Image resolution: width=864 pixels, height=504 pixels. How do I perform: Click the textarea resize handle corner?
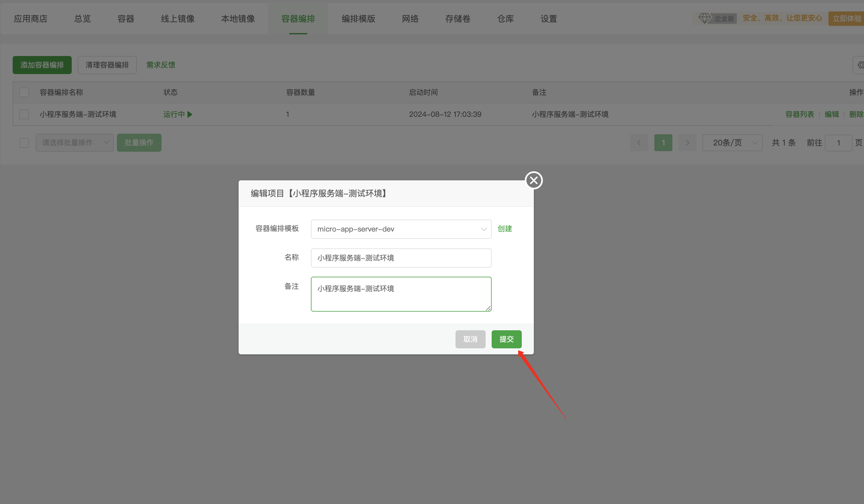click(488, 308)
